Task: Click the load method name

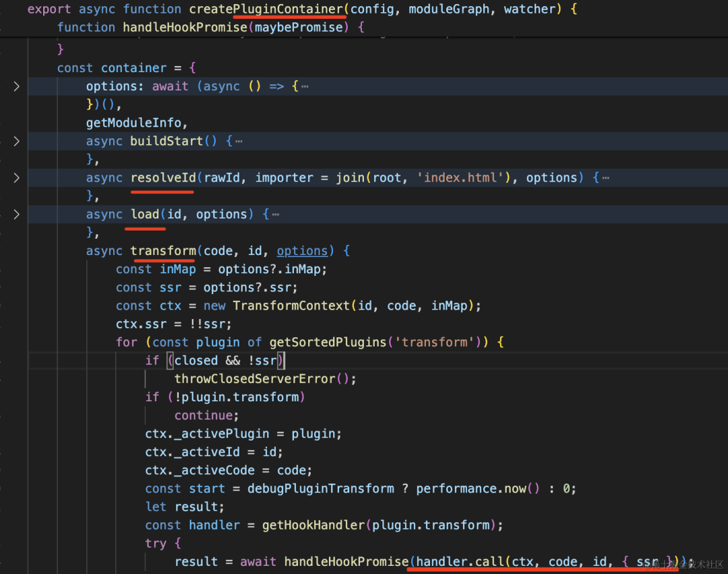Action: point(145,214)
